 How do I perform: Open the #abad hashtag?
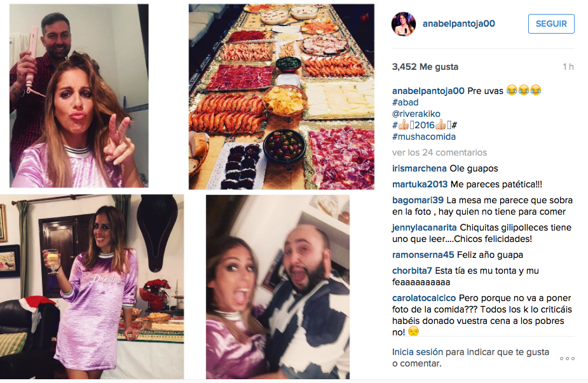coord(406,102)
